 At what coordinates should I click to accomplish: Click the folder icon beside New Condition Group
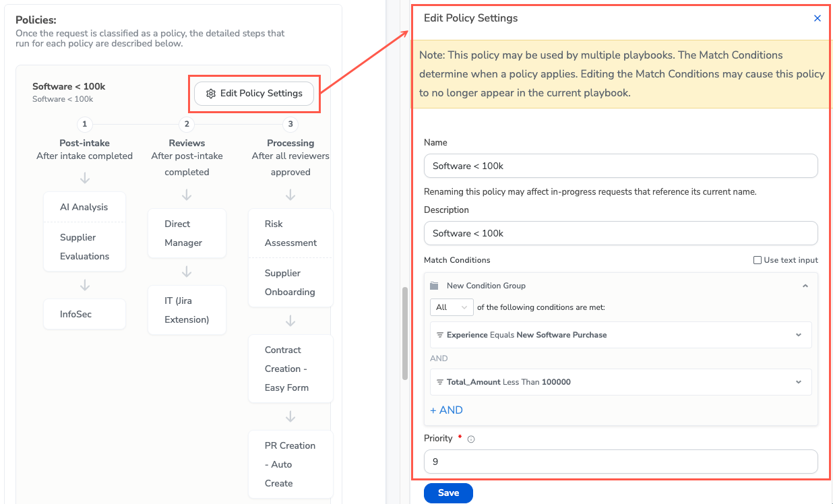[x=434, y=286]
